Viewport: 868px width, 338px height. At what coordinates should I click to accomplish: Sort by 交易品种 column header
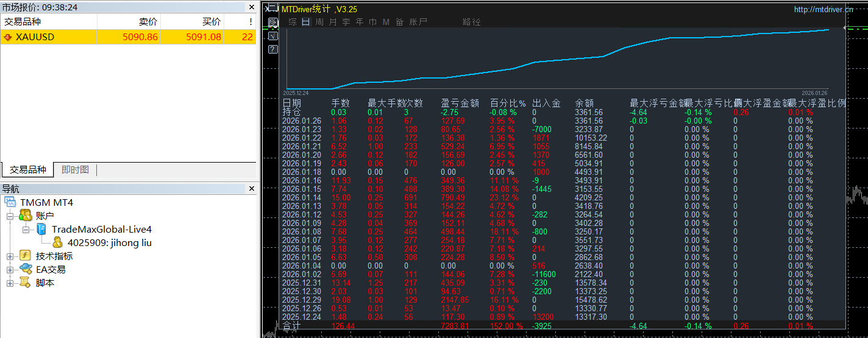pyautogui.click(x=49, y=21)
